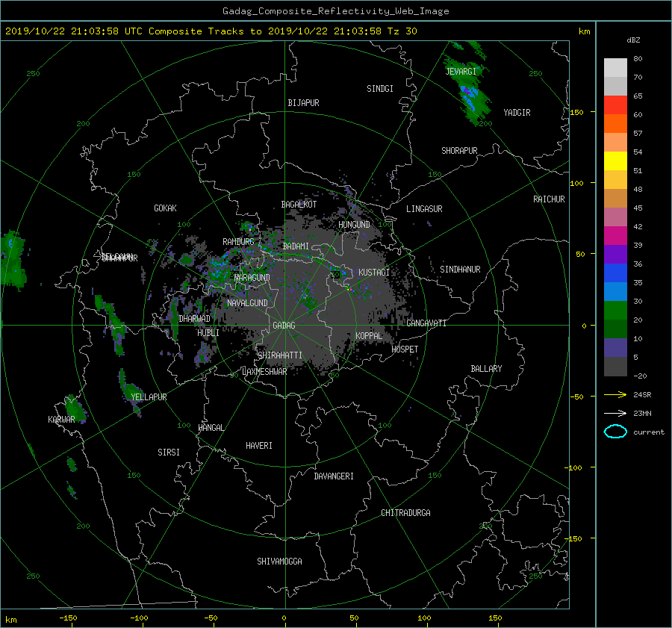Click the CHITRADURGA label

coord(406,513)
